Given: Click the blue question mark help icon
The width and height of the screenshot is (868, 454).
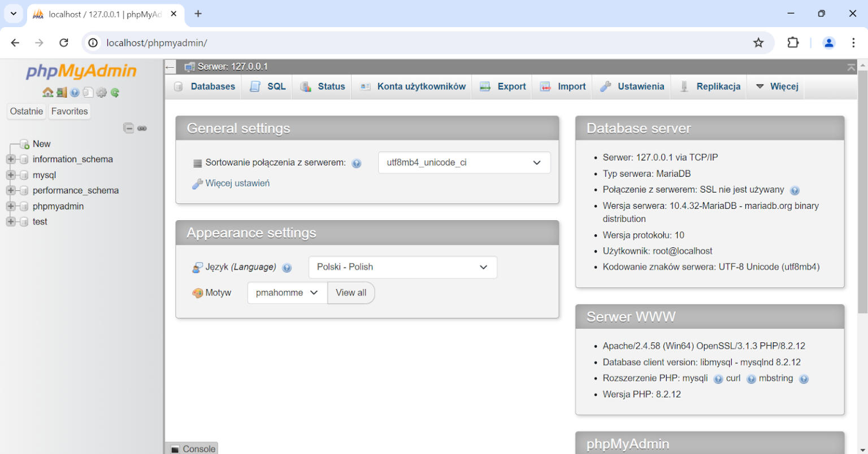Looking at the screenshot, I should [x=75, y=92].
